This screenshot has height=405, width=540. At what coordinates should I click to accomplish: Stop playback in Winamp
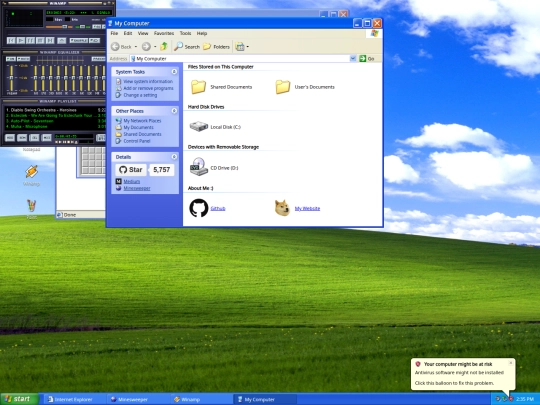point(40,40)
